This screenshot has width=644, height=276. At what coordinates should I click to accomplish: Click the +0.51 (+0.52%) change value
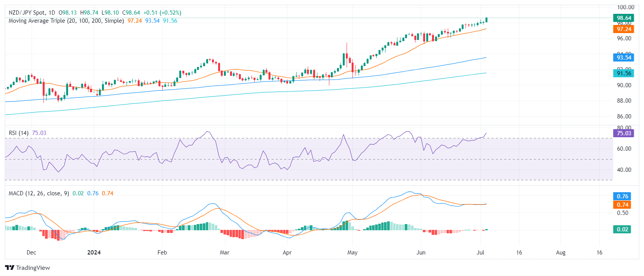pyautogui.click(x=162, y=13)
